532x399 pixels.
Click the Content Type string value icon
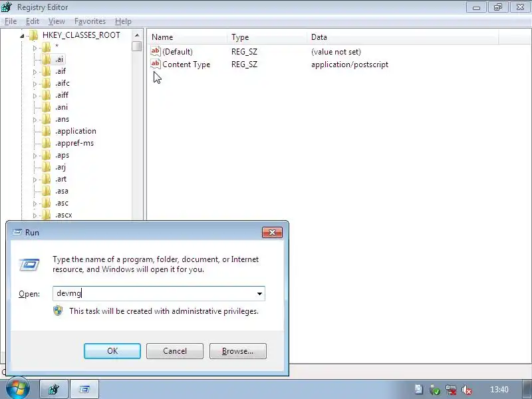[x=156, y=64]
